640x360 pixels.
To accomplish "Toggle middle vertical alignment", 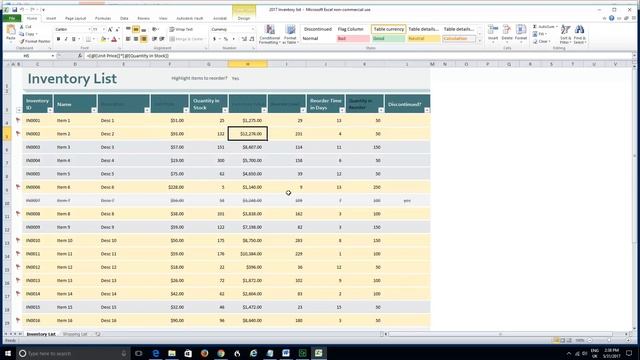I will click(x=136, y=29).
